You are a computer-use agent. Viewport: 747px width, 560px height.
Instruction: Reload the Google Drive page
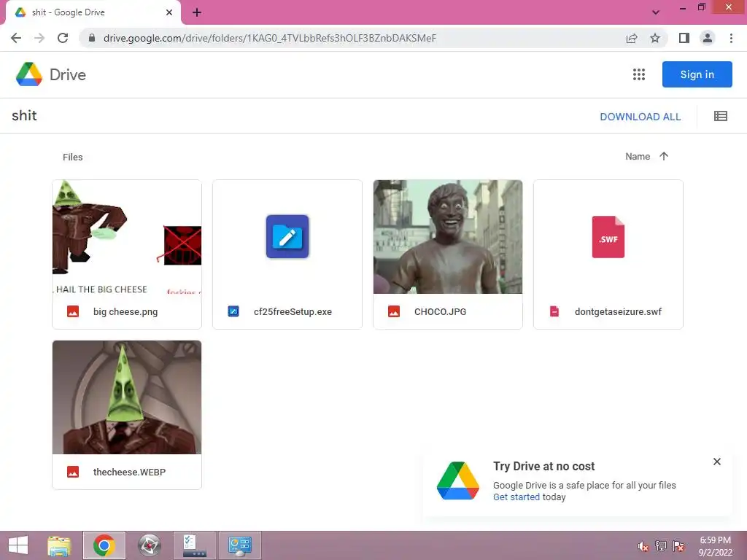click(x=63, y=38)
